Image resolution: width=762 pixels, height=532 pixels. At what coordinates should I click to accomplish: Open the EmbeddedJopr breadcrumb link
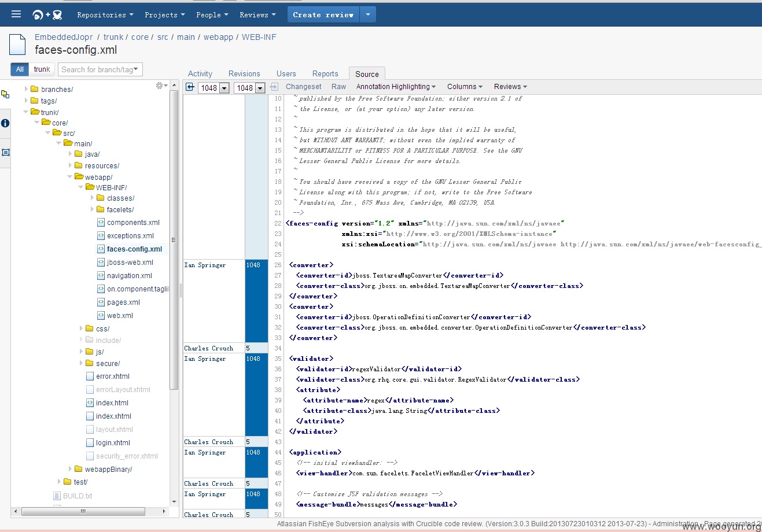coord(64,37)
